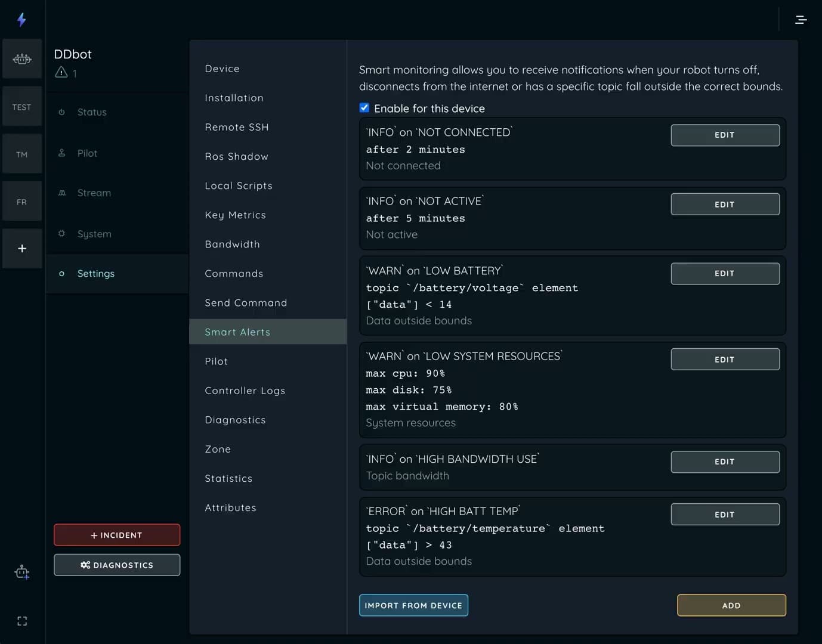Open Pilot in the settings list
The image size is (822, 644).
tap(268, 361)
